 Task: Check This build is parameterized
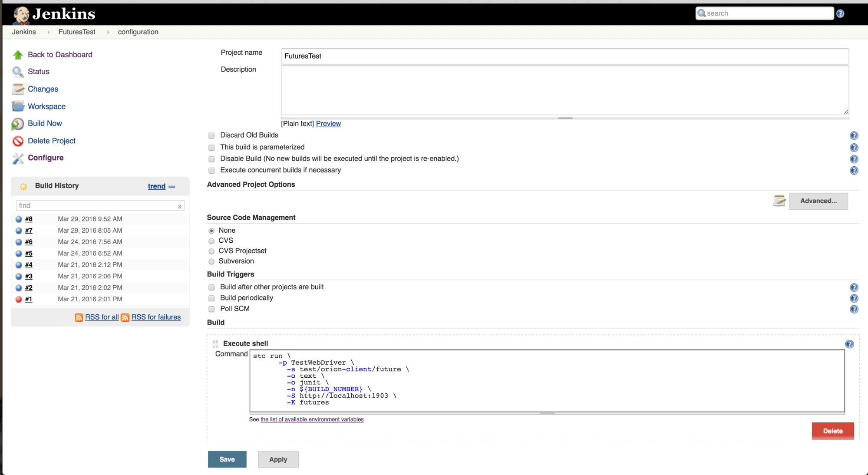(211, 148)
